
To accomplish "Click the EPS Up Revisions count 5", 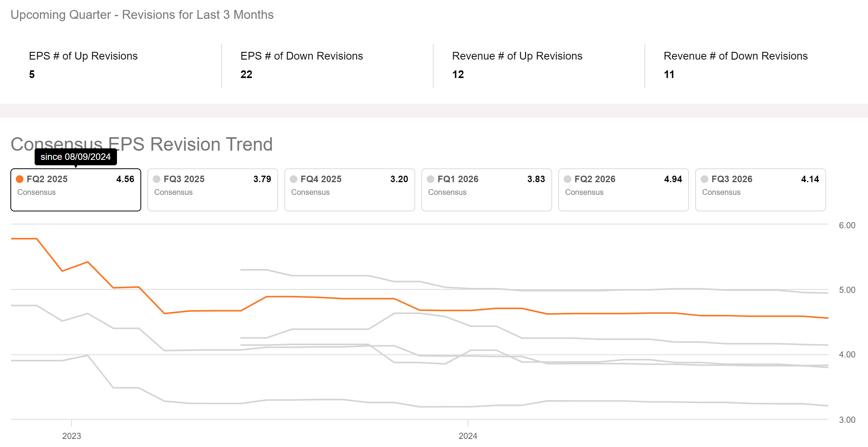I will click(32, 75).
